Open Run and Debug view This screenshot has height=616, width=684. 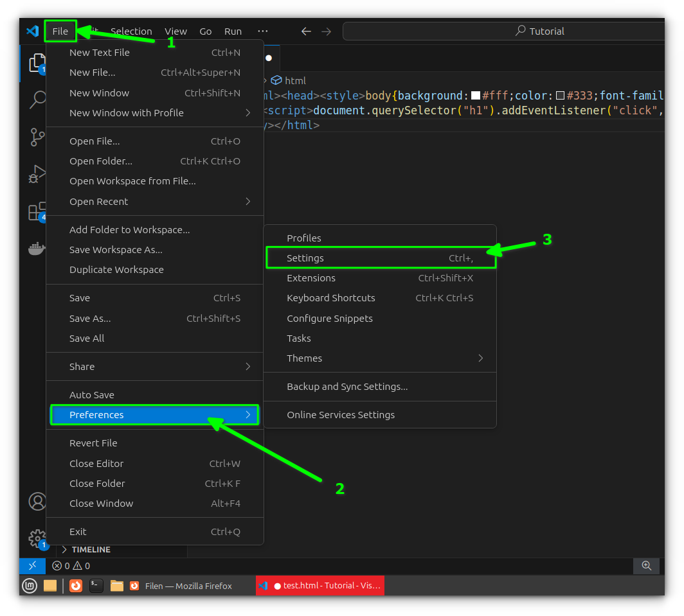pos(37,174)
